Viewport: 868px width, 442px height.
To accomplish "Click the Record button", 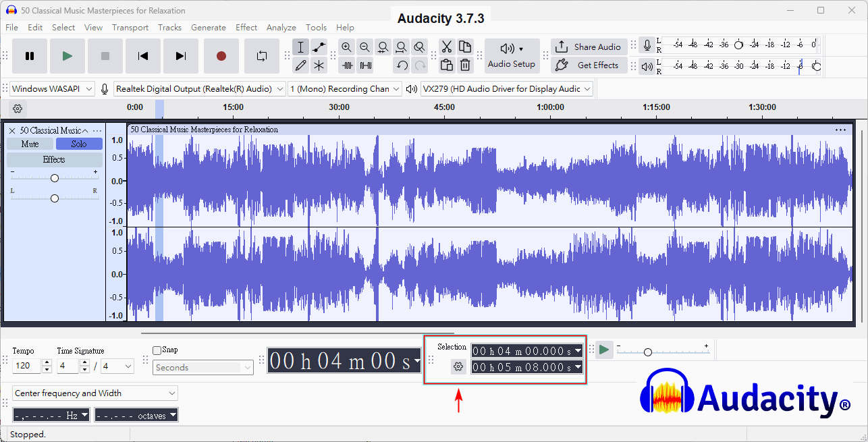I will point(221,56).
